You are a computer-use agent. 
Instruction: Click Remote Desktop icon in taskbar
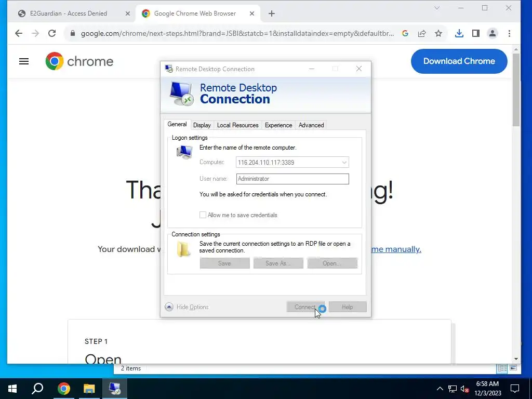pyautogui.click(x=115, y=389)
